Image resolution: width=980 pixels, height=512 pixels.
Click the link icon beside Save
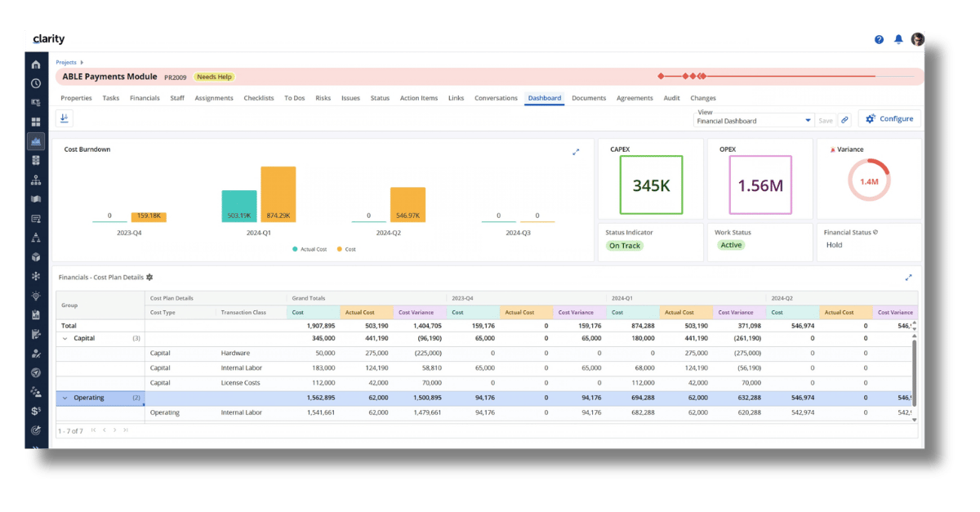tap(844, 119)
